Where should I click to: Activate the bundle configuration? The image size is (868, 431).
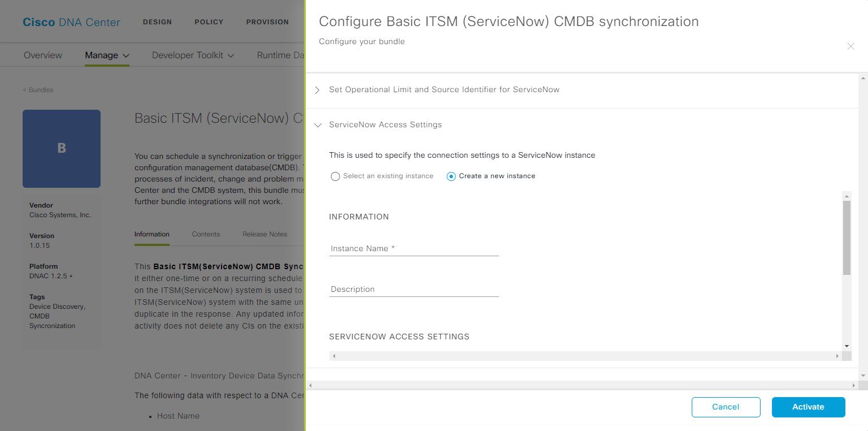click(808, 407)
